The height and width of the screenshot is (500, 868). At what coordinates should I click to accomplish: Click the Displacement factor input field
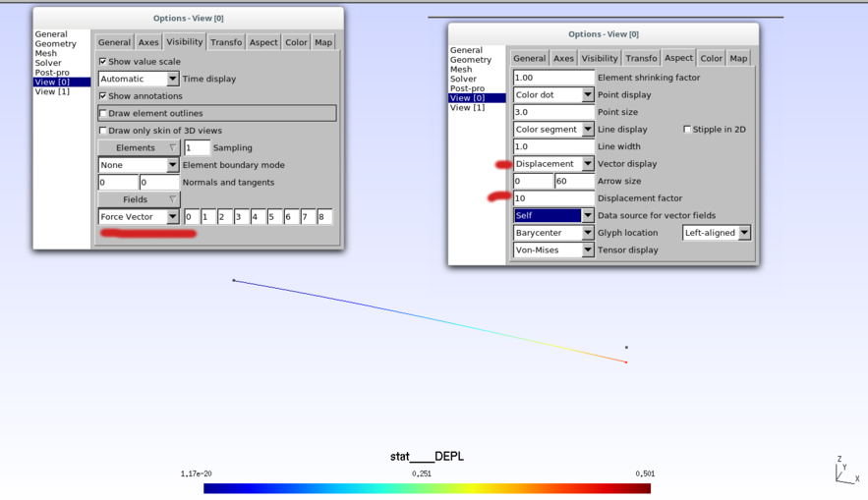pyautogui.click(x=553, y=198)
